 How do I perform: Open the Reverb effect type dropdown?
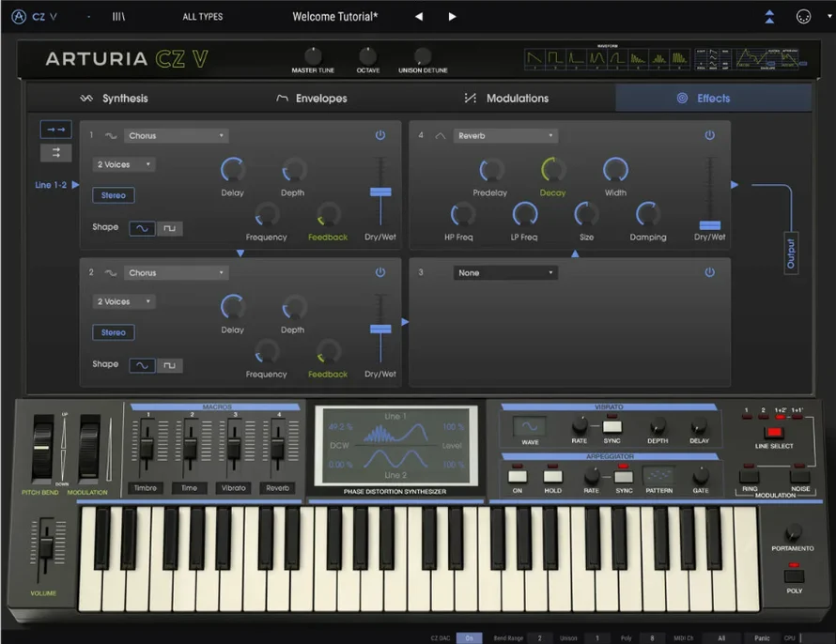click(505, 136)
